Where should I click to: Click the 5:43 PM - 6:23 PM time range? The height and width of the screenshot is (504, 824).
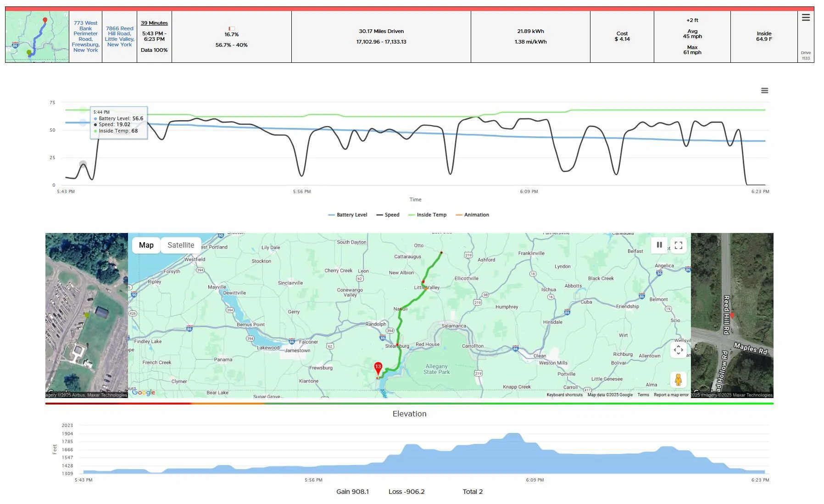154,36
